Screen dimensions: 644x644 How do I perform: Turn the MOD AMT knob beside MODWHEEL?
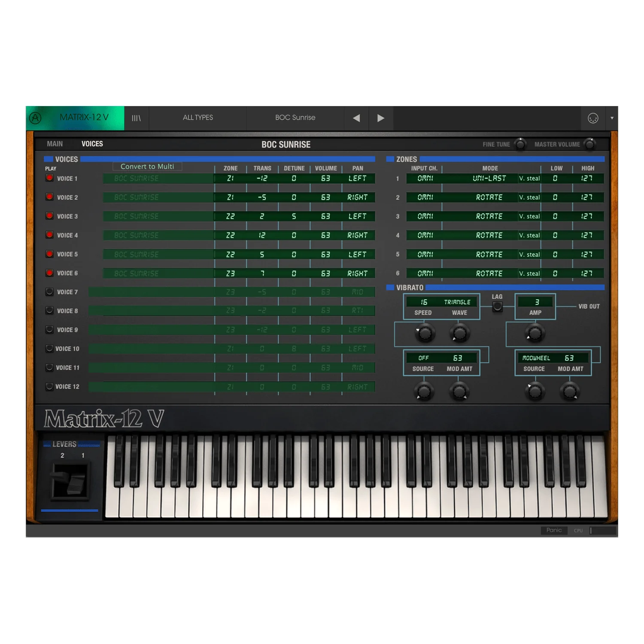point(570,391)
